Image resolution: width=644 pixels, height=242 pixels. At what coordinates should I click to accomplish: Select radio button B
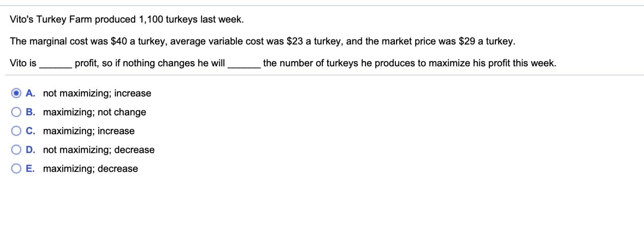(x=16, y=112)
